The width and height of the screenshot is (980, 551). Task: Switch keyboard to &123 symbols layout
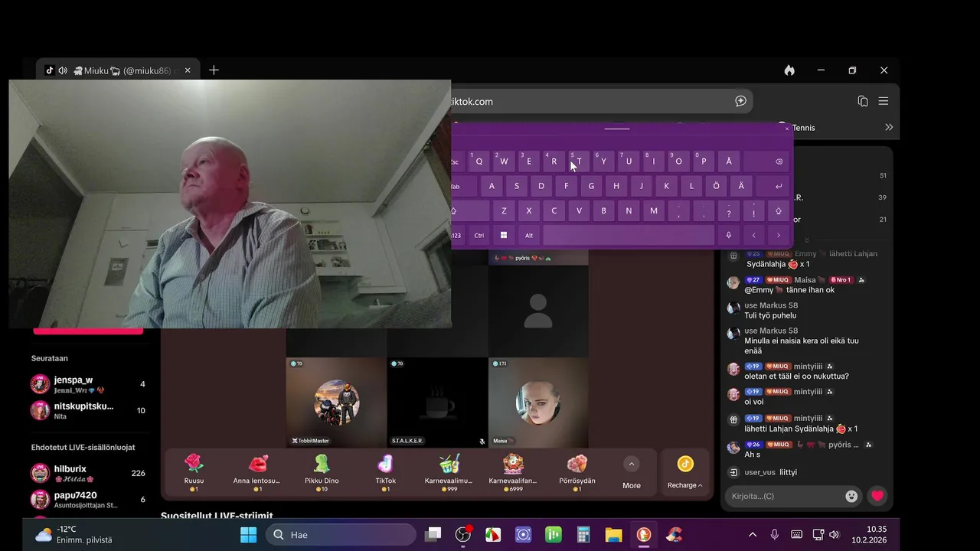click(458, 235)
